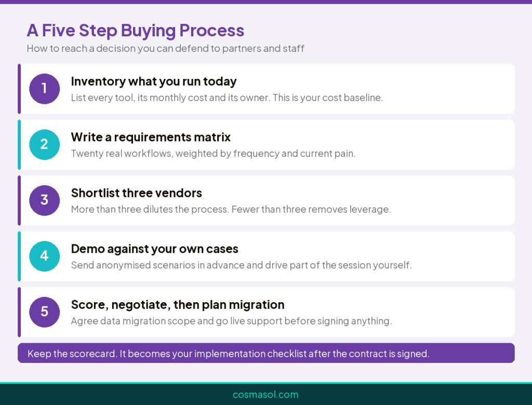
Task: Select 'Inventory what you run today' heading
Action: pyautogui.click(x=154, y=82)
